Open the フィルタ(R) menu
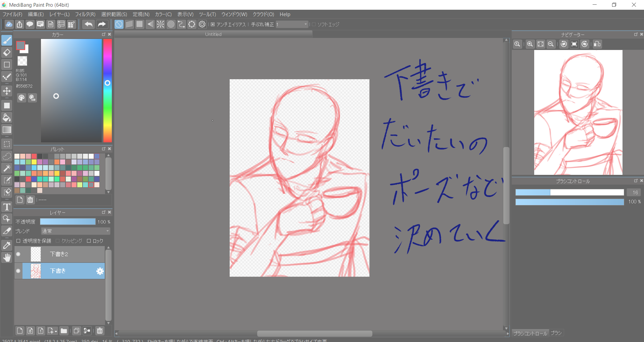Viewport: 644px width, 342px height. click(x=85, y=14)
